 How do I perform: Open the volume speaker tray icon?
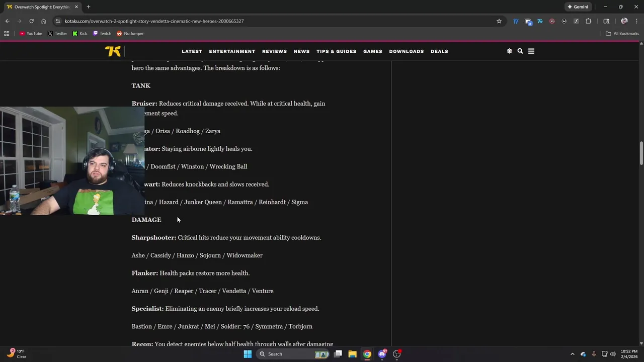[613, 354]
